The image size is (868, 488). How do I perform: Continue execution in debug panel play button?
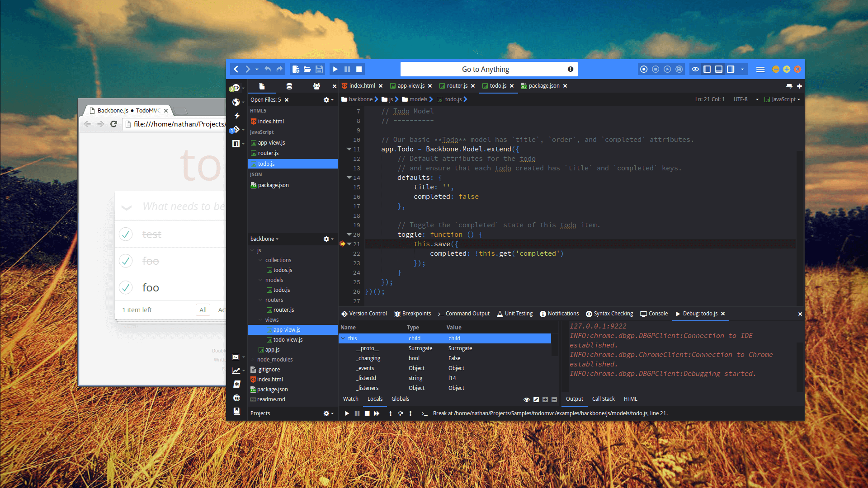347,413
